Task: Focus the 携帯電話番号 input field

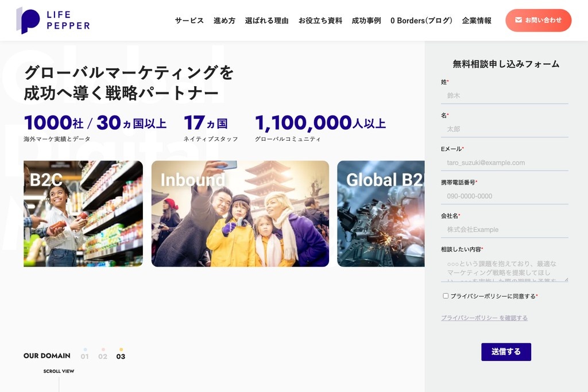Action: tap(504, 196)
